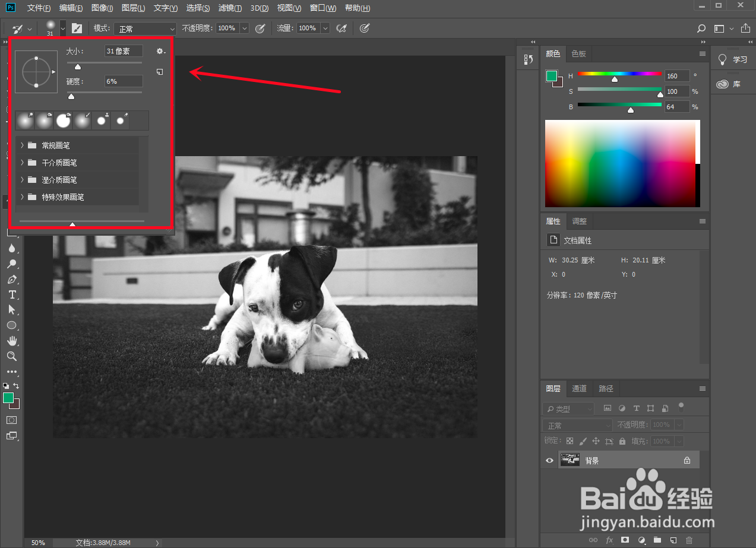The image size is (756, 548).
Task: Switch to the 通道 tab
Action: click(579, 388)
